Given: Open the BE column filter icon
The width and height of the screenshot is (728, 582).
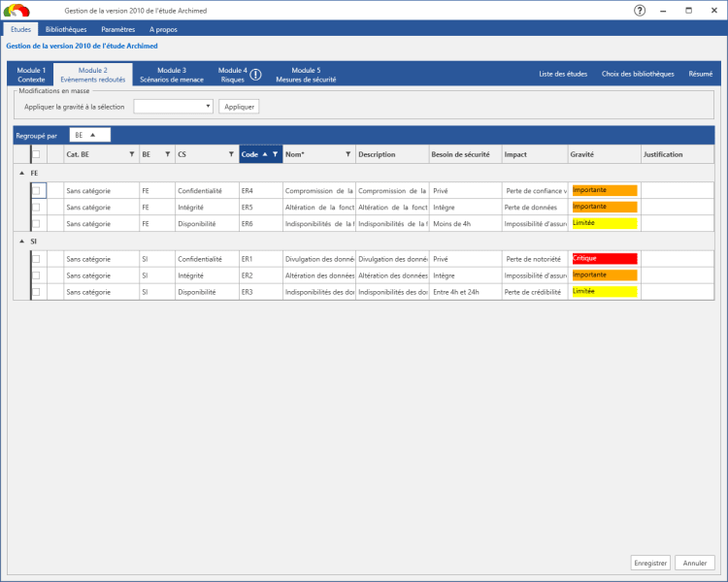Looking at the screenshot, I should [168, 154].
